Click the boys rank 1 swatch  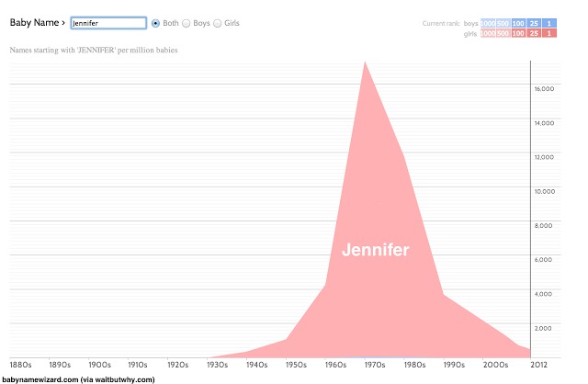(549, 23)
